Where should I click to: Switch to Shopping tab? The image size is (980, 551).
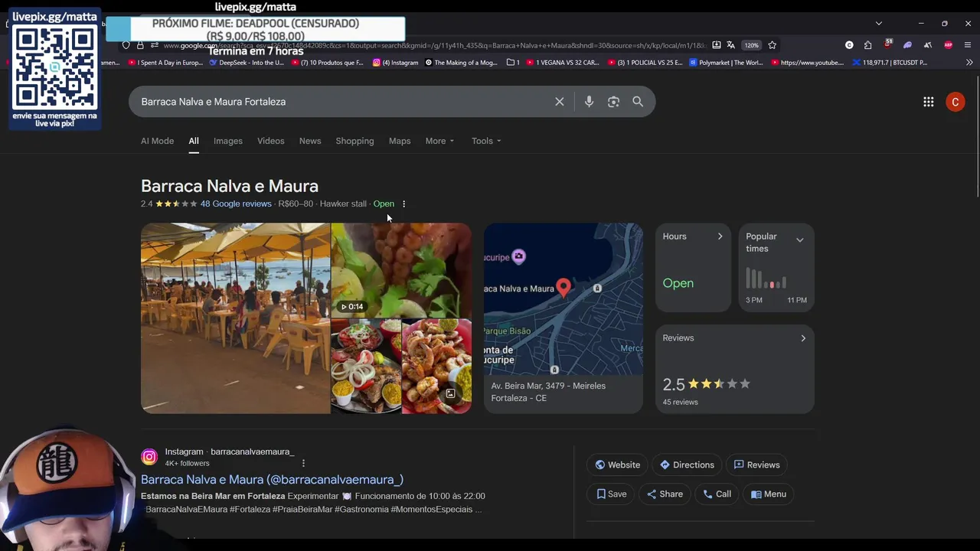pyautogui.click(x=354, y=141)
